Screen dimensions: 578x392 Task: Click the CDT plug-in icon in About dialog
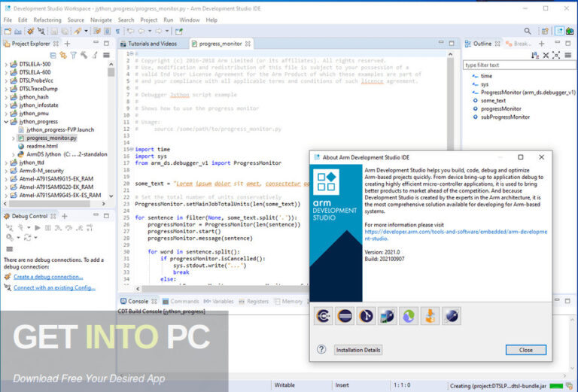pyautogui.click(x=324, y=316)
